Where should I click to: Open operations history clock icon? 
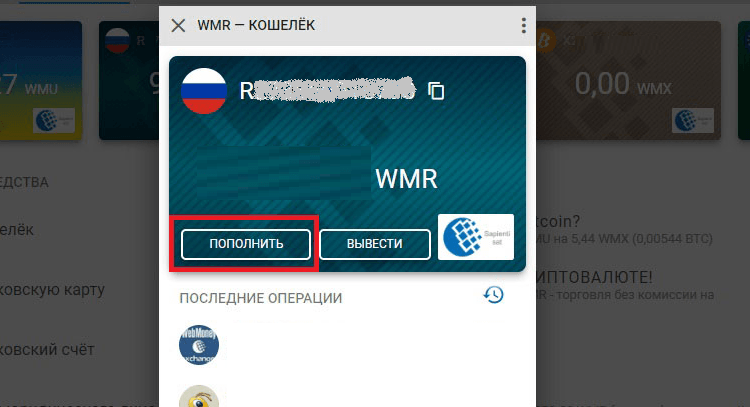(494, 295)
